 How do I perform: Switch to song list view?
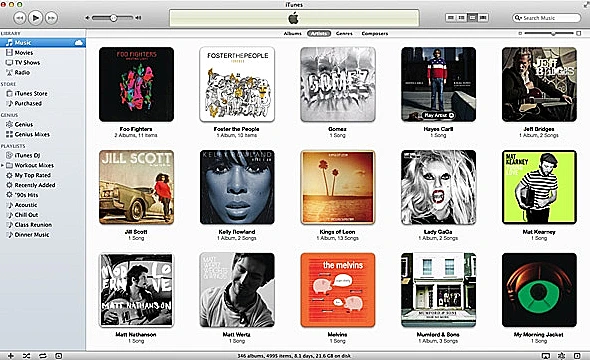[451, 18]
